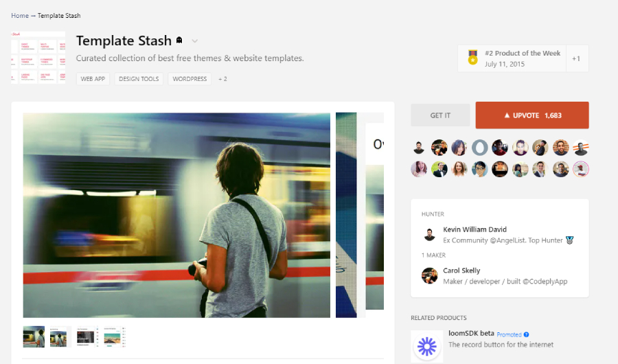The width and height of the screenshot is (618, 364).
Task: Click the Template Stash breadcrumb text
Action: (x=59, y=15)
